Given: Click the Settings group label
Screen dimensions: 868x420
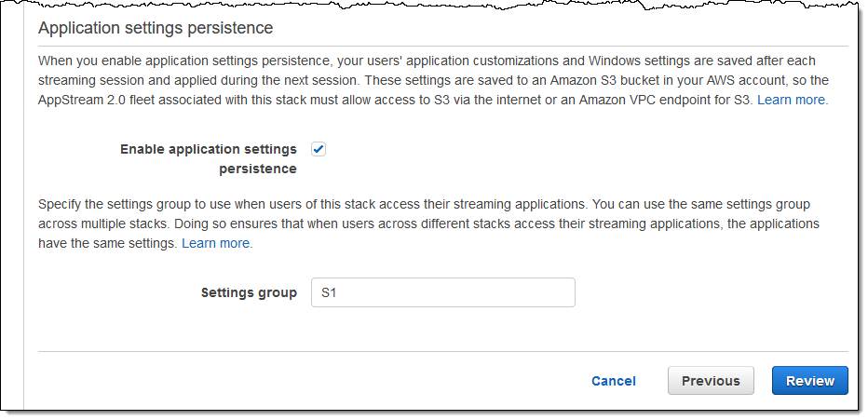Looking at the screenshot, I should pos(249,292).
